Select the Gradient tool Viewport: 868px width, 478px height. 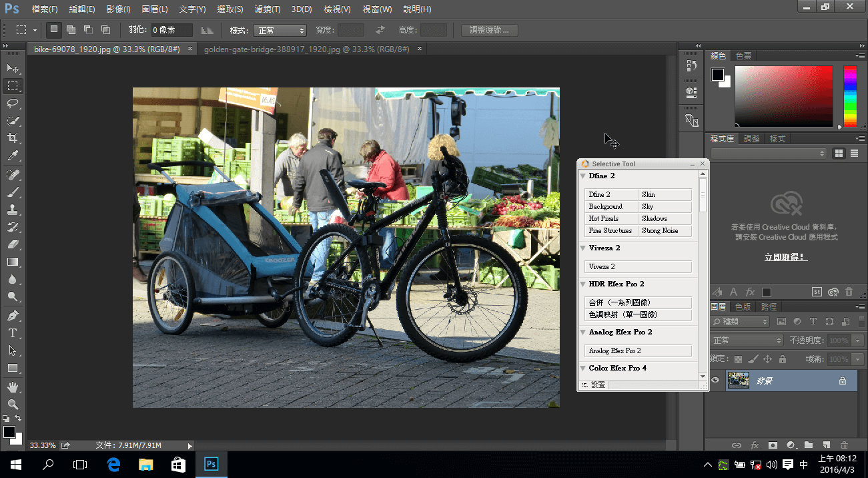pyautogui.click(x=13, y=262)
